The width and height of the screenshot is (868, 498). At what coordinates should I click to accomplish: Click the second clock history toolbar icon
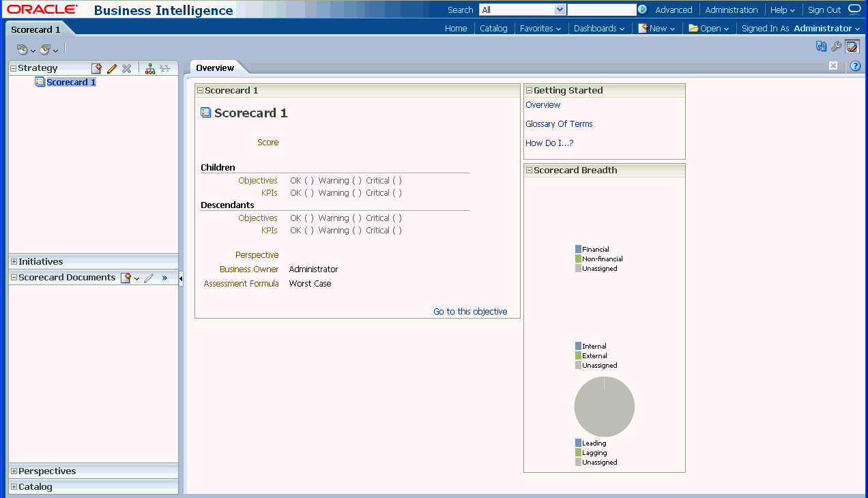coord(45,50)
